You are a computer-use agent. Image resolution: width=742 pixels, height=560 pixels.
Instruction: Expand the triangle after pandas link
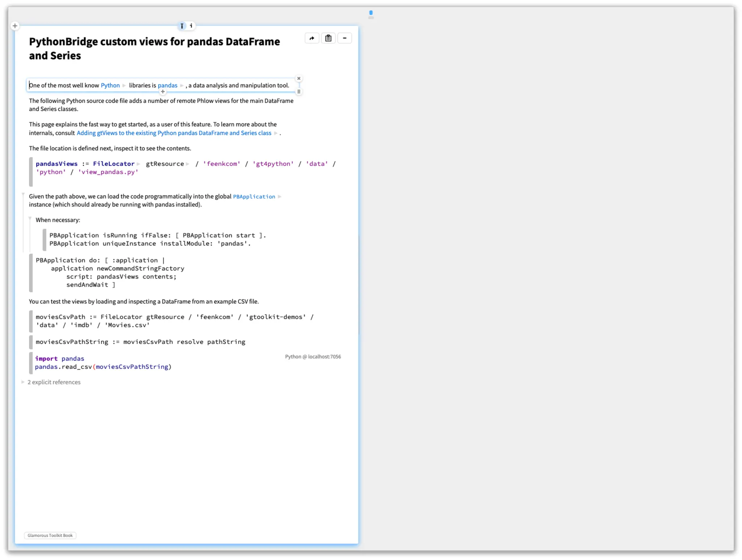point(182,86)
